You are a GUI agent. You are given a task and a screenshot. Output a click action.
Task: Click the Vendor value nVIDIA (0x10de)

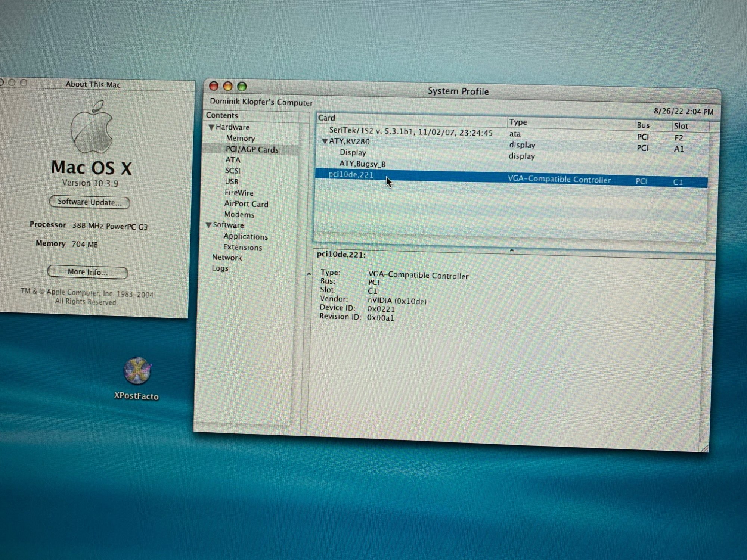pos(397,301)
